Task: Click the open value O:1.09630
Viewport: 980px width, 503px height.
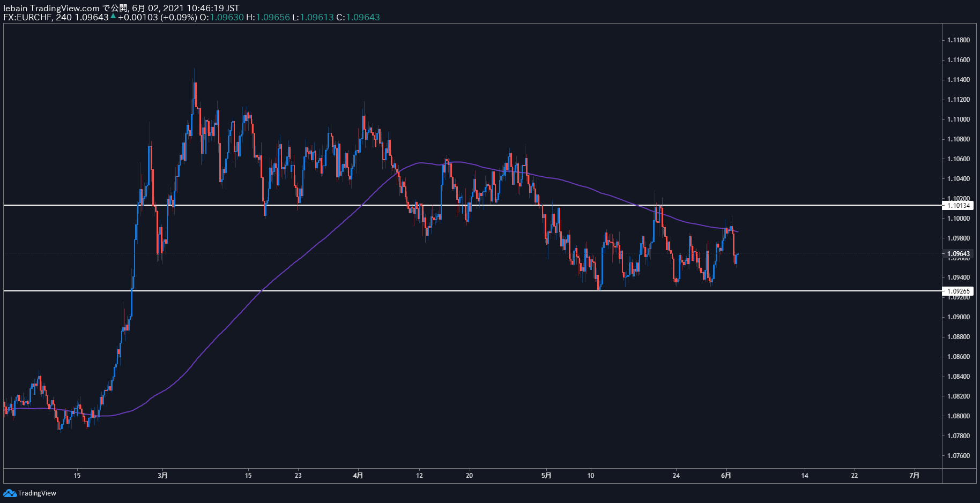Action: pos(221,17)
